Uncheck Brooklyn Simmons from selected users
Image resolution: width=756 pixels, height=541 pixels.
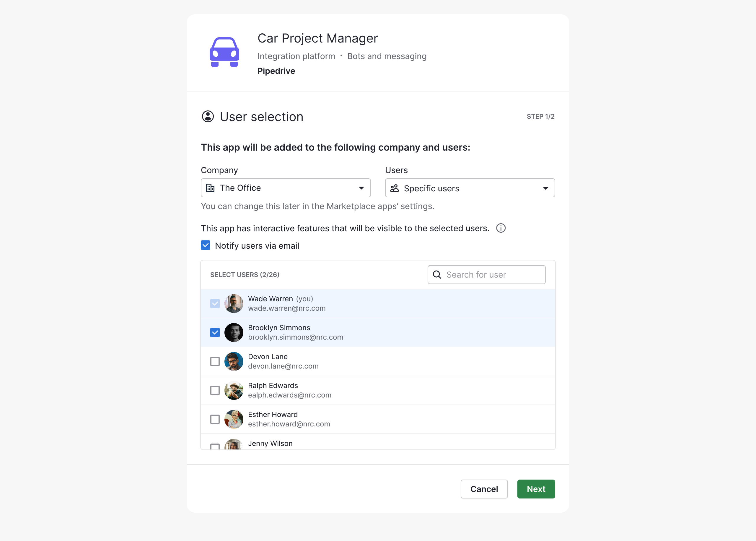point(216,332)
